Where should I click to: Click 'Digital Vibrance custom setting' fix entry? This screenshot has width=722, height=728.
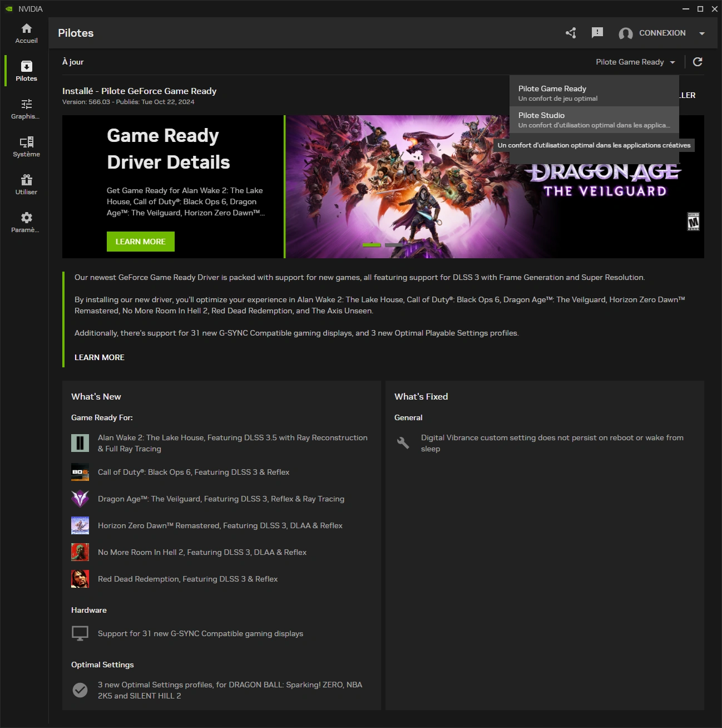pyautogui.click(x=552, y=443)
